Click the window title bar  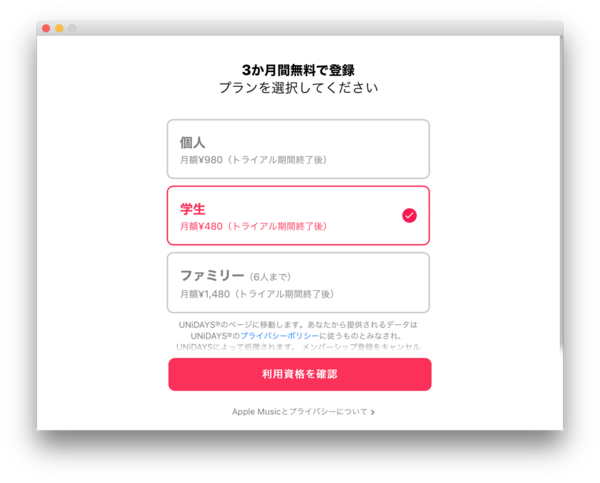click(300, 28)
